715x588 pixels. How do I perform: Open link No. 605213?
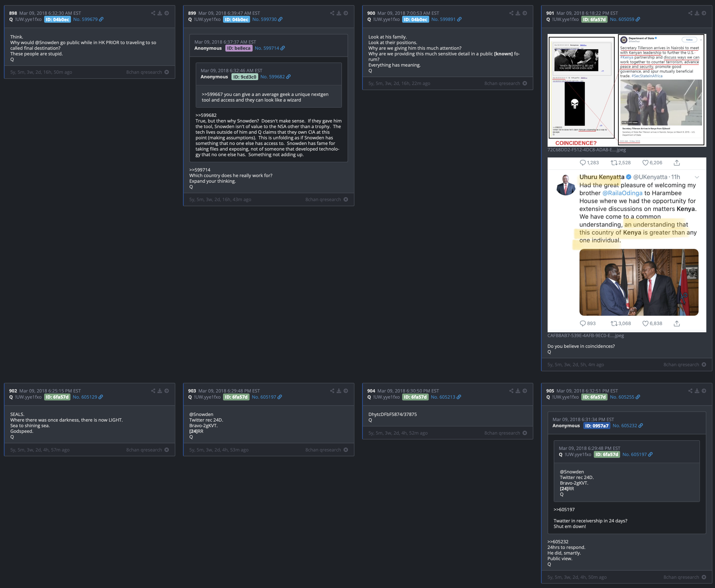(x=446, y=397)
